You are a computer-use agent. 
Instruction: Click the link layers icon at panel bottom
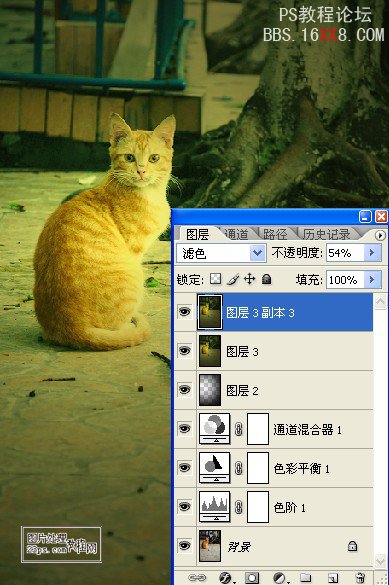pyautogui.click(x=197, y=578)
